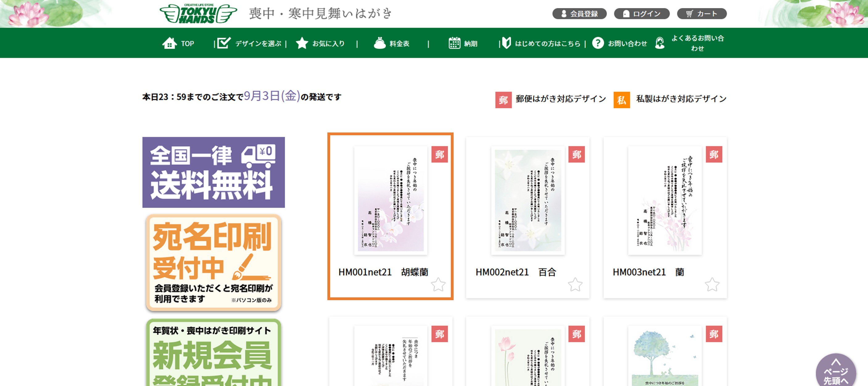Screen dimensions: 868x386
Task: Click the HM002net21 百合 title
Action: tap(516, 272)
